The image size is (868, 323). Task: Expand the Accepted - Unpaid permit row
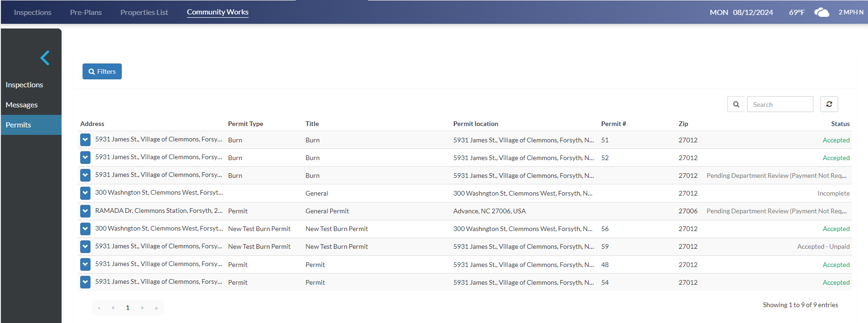point(85,246)
